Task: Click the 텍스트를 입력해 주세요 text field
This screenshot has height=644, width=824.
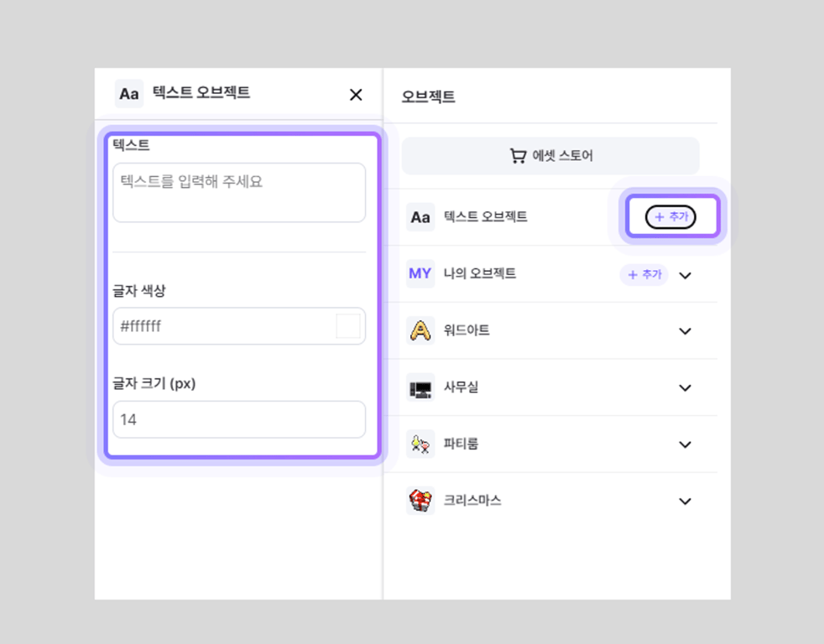Action: pos(239,192)
